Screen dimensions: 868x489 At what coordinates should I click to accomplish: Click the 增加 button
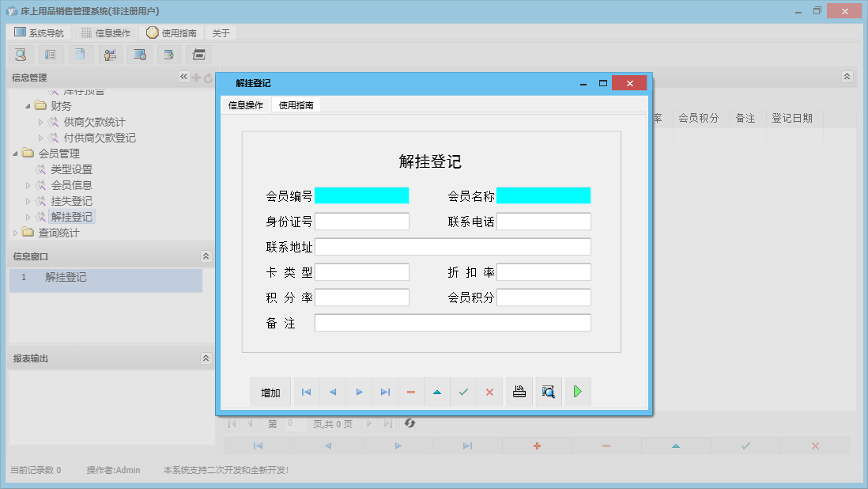point(270,392)
